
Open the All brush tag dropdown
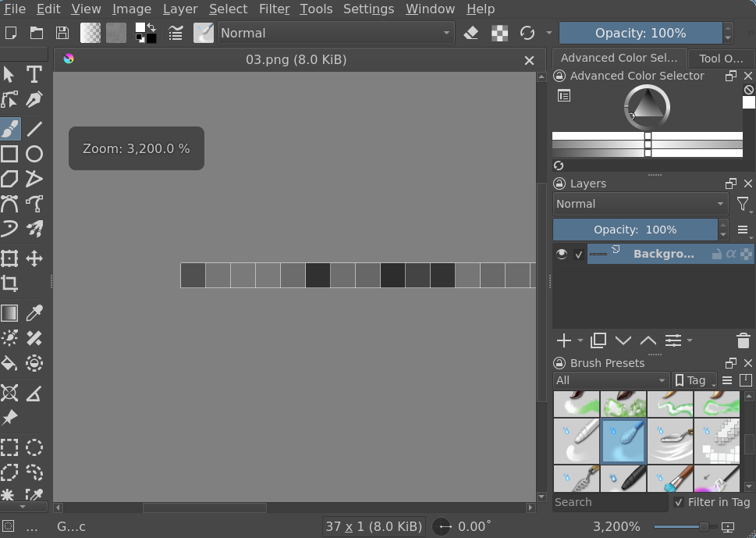coord(611,380)
